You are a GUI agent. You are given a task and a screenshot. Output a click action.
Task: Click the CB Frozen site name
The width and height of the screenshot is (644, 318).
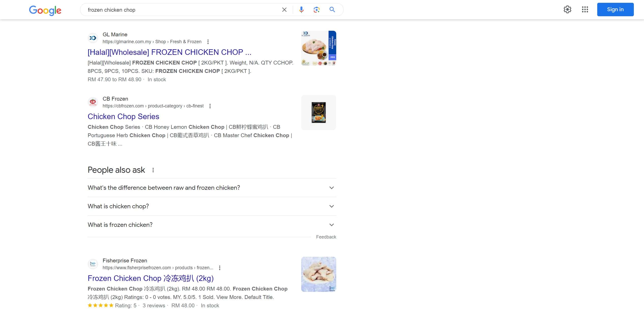115,99
